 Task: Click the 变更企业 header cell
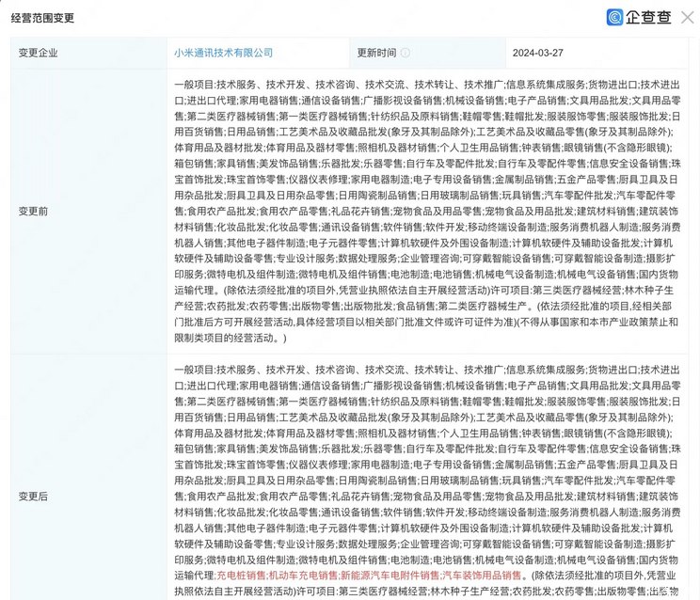pos(39,53)
